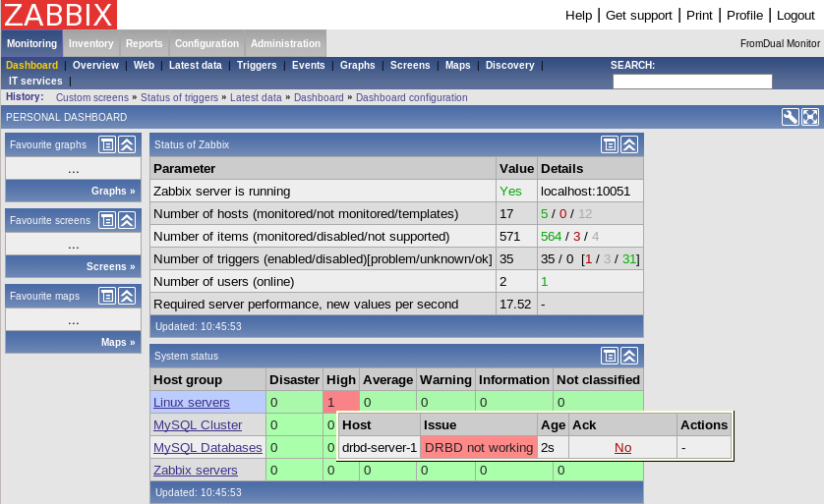This screenshot has width=824, height=504.
Task: Open the Linux servers host group
Action: (192, 402)
